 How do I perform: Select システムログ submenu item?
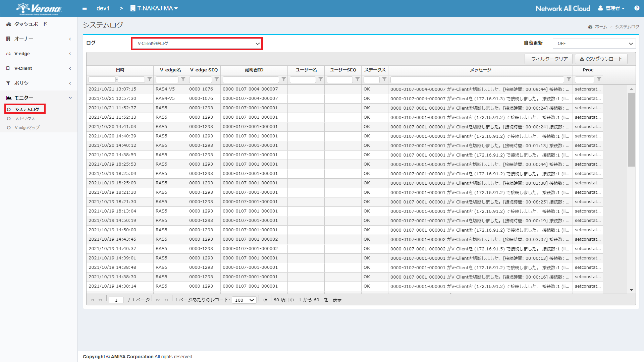[x=27, y=109]
